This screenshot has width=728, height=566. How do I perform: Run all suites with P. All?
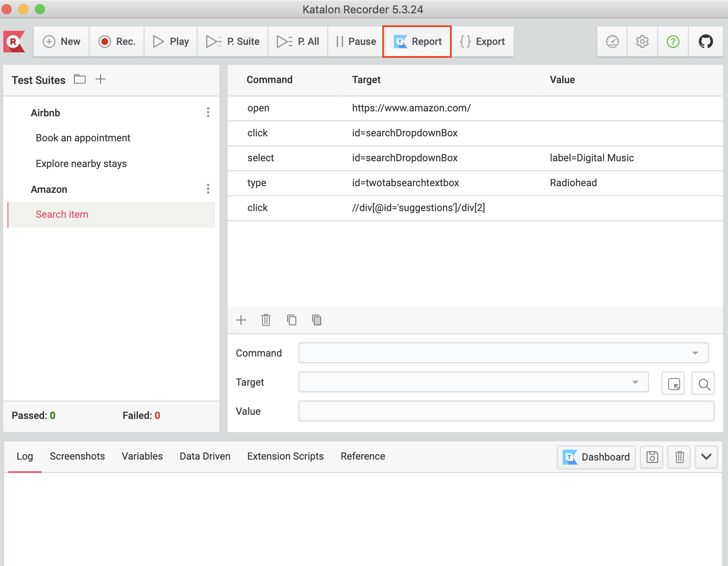tap(298, 42)
